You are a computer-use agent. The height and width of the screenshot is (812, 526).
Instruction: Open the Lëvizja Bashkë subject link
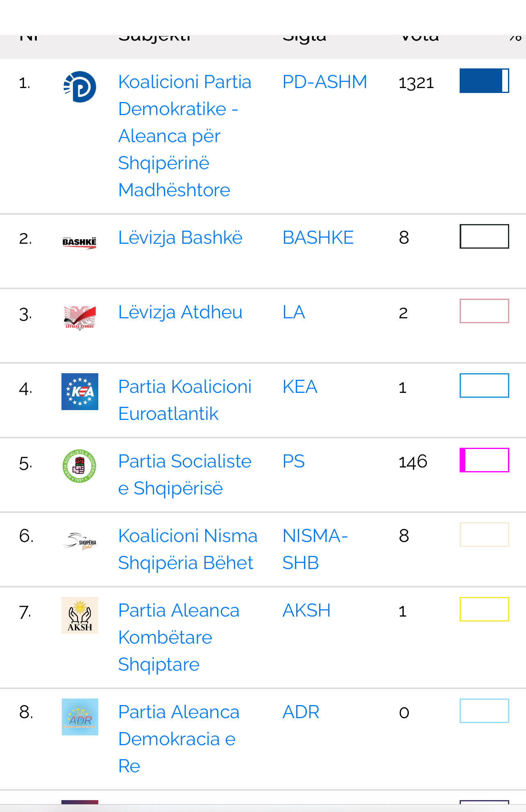(180, 238)
